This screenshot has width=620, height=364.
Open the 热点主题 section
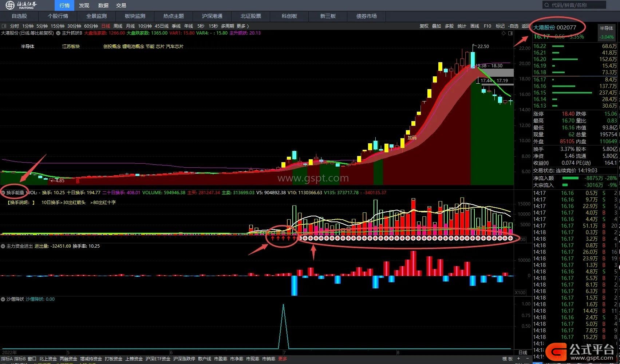tap(174, 16)
